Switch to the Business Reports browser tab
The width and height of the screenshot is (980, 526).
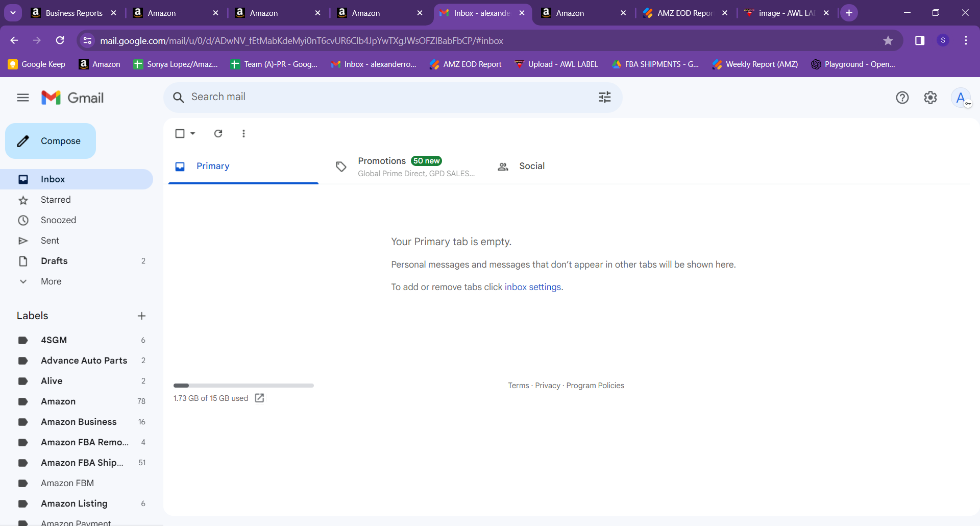tap(73, 13)
